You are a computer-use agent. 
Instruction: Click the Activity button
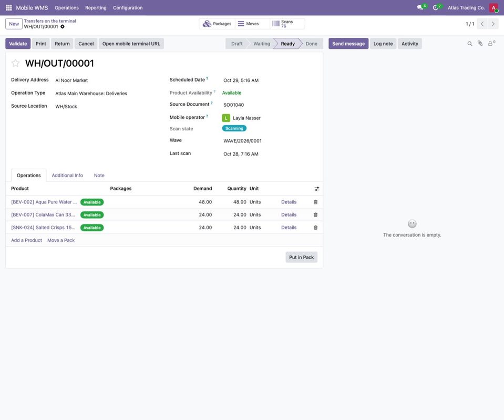pos(410,44)
